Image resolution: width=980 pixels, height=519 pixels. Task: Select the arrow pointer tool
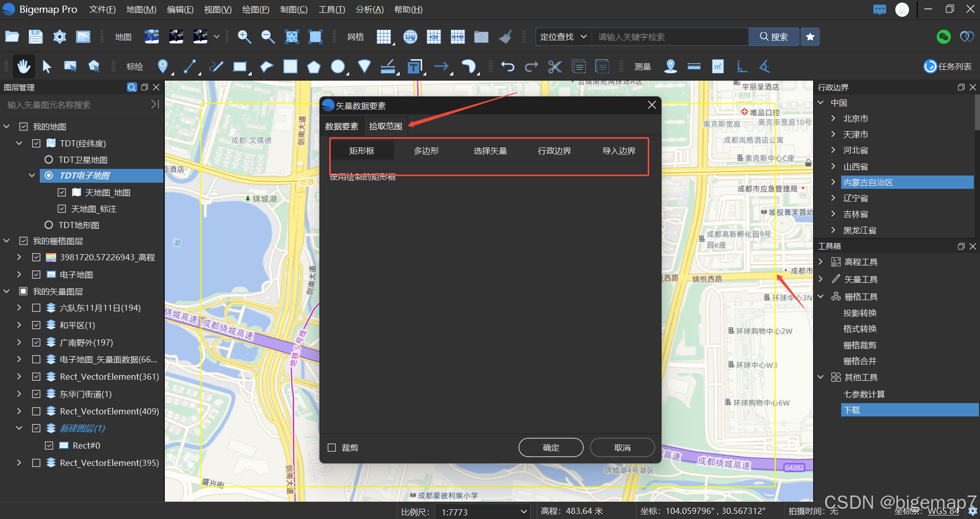tap(47, 66)
